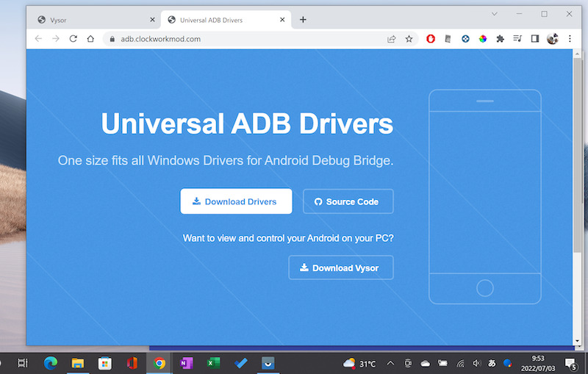Bookmark this page with the star icon
The image size is (588, 374).
[409, 39]
